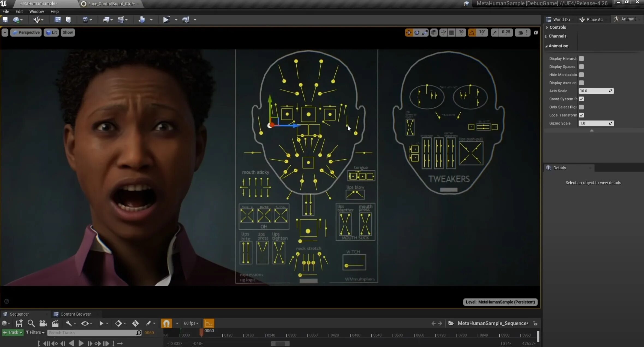Screen dimensions: 644x347
Task: Click the sequencer find search magnifier icon
Action: (x=31, y=323)
